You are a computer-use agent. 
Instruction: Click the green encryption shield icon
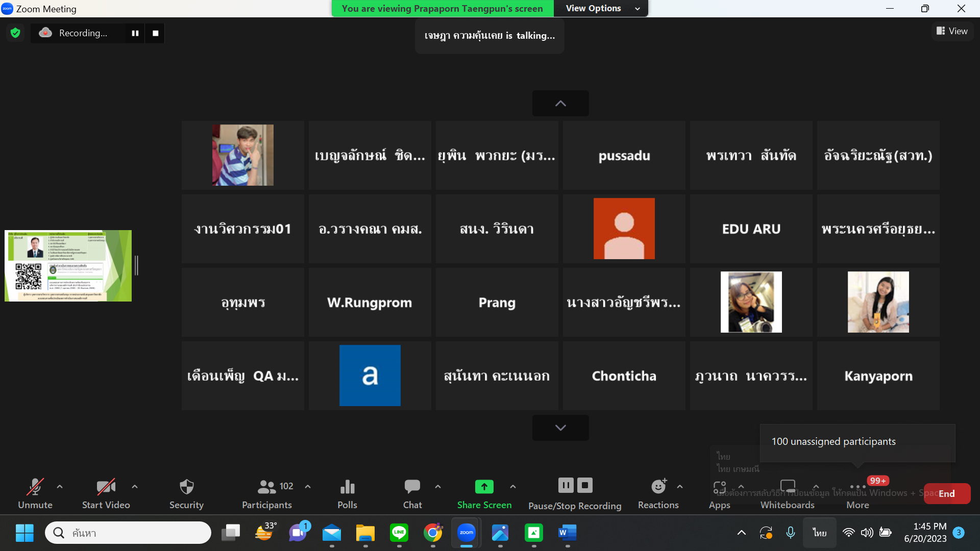[x=15, y=33]
